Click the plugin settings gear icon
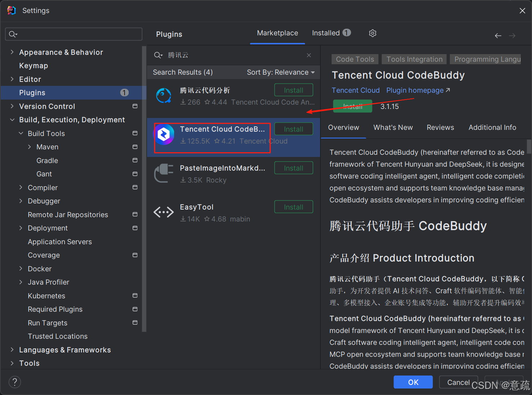Screen dimensions: 532x395 point(373,33)
